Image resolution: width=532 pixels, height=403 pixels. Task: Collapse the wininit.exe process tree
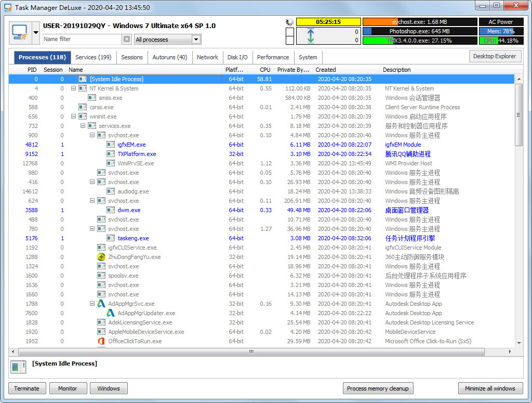(74, 116)
